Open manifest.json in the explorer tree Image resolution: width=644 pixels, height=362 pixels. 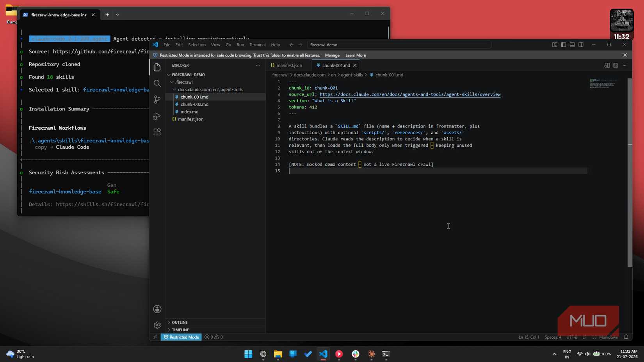[x=215, y=119]
